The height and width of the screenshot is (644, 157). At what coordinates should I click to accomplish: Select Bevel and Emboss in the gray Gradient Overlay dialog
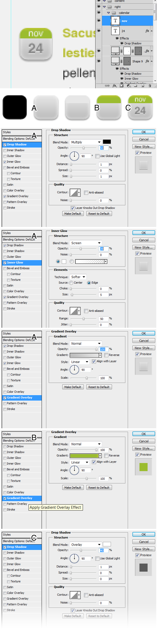point(22,369)
